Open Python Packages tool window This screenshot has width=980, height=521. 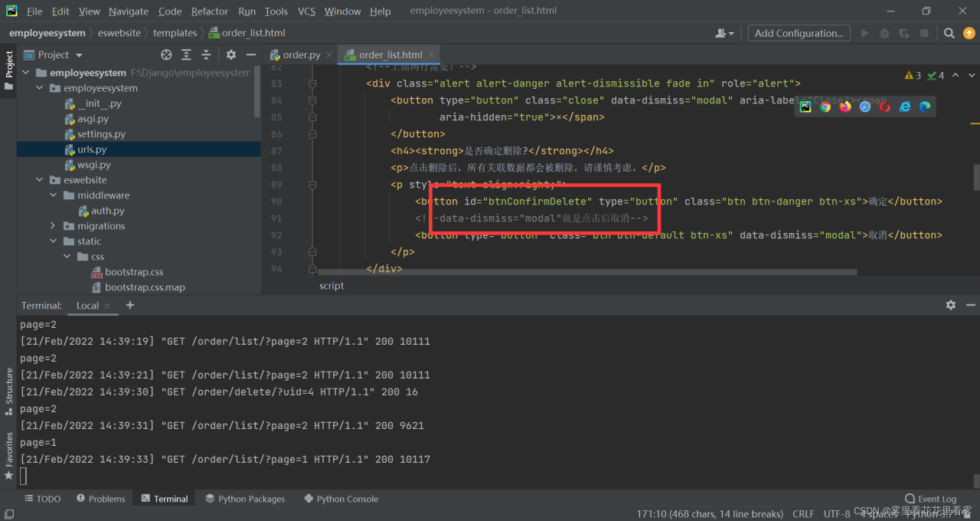[x=245, y=499]
